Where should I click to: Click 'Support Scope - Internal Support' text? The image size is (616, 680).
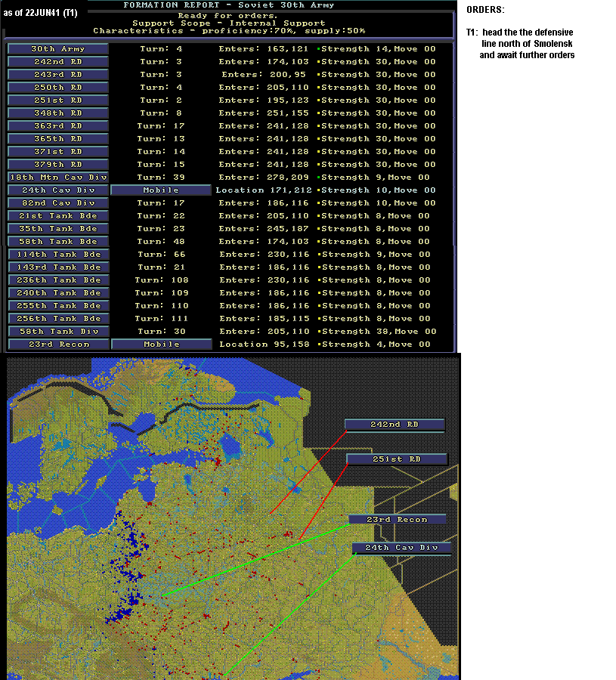point(228,23)
